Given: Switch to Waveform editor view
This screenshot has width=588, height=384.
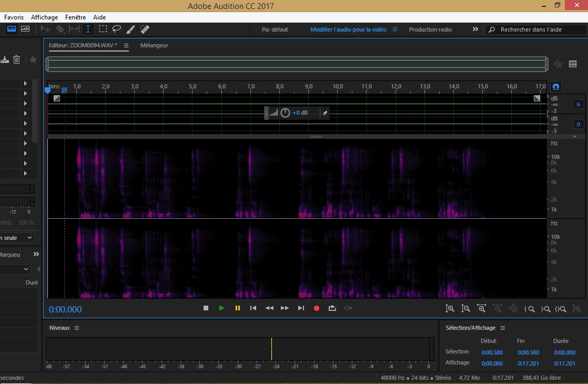Looking at the screenshot, I should tap(12, 29).
